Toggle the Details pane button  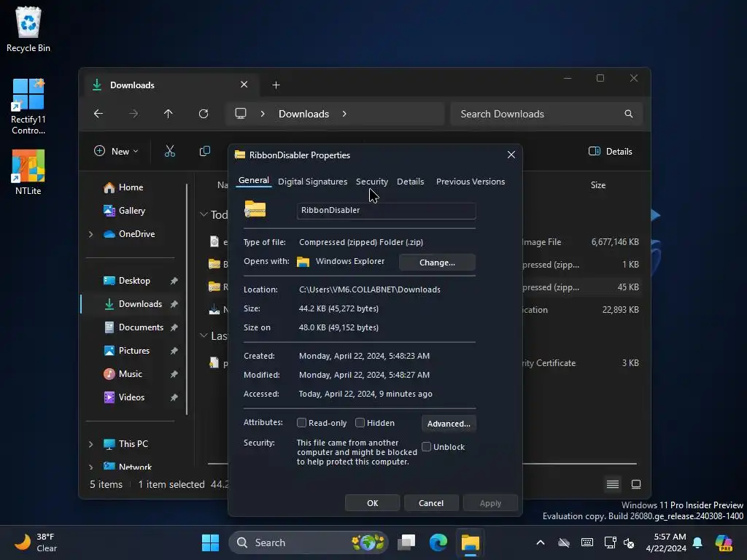click(x=611, y=152)
